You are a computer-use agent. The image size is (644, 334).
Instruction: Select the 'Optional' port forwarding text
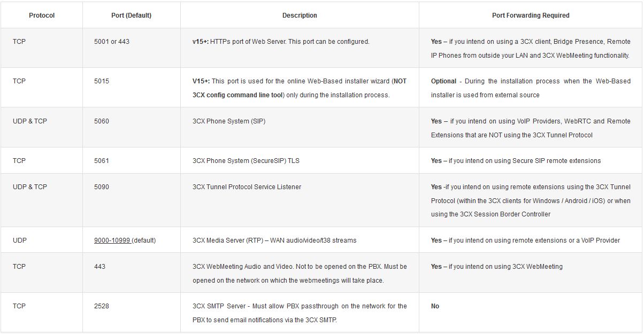[x=443, y=81]
